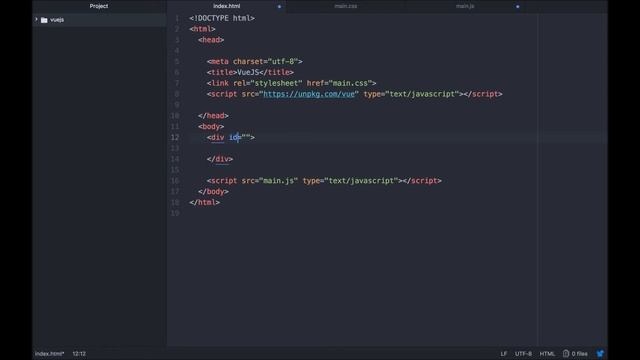Open the Project panel header

coord(99,6)
